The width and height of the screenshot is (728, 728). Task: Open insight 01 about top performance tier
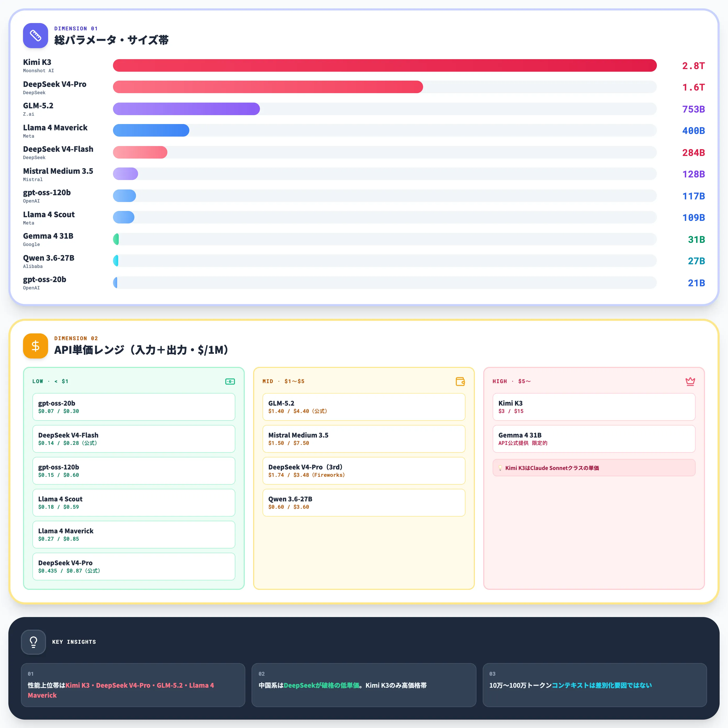(133, 685)
